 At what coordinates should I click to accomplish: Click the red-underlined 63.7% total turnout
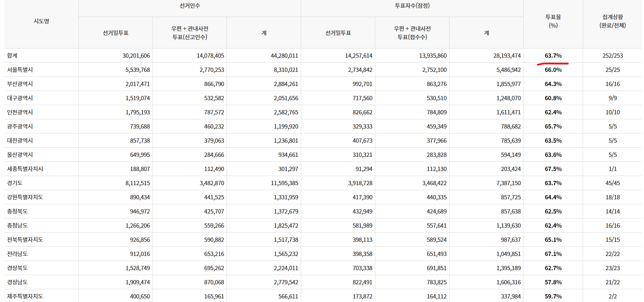coord(553,56)
